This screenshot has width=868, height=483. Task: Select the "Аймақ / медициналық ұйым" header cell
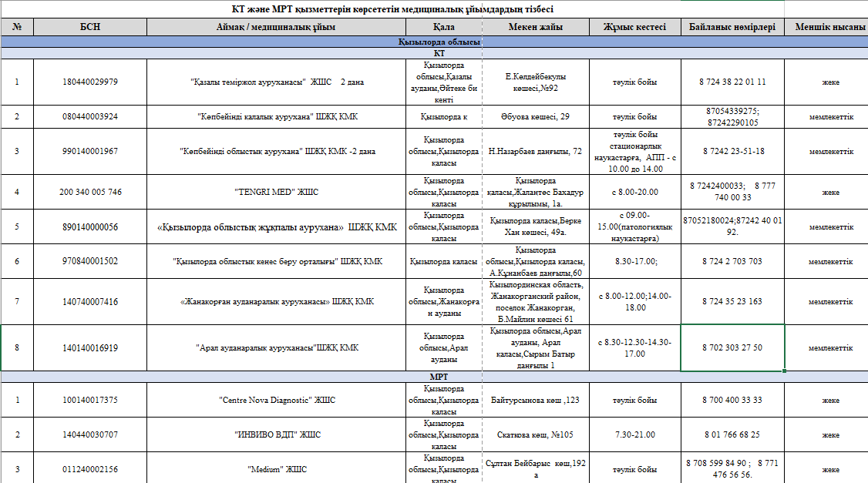tap(276, 27)
